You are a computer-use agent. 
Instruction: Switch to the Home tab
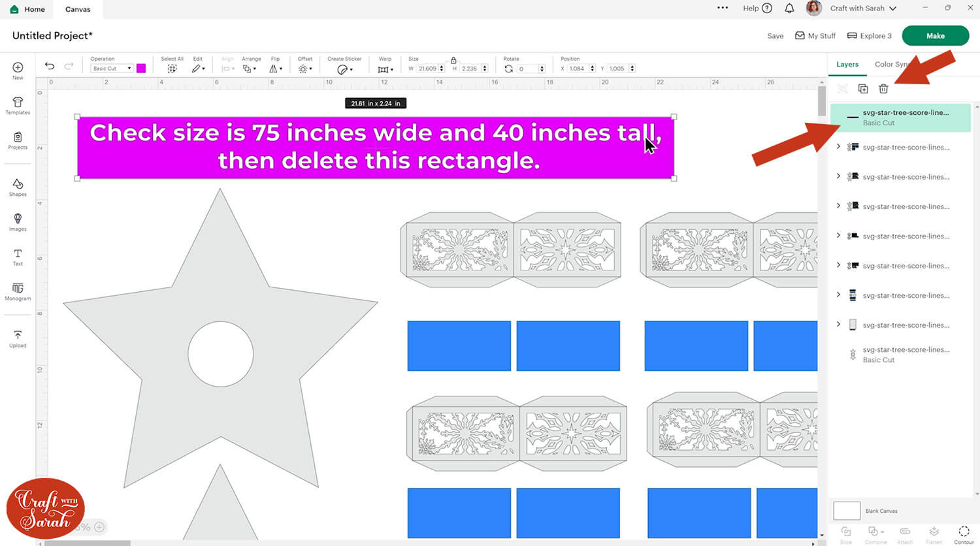[x=28, y=9]
